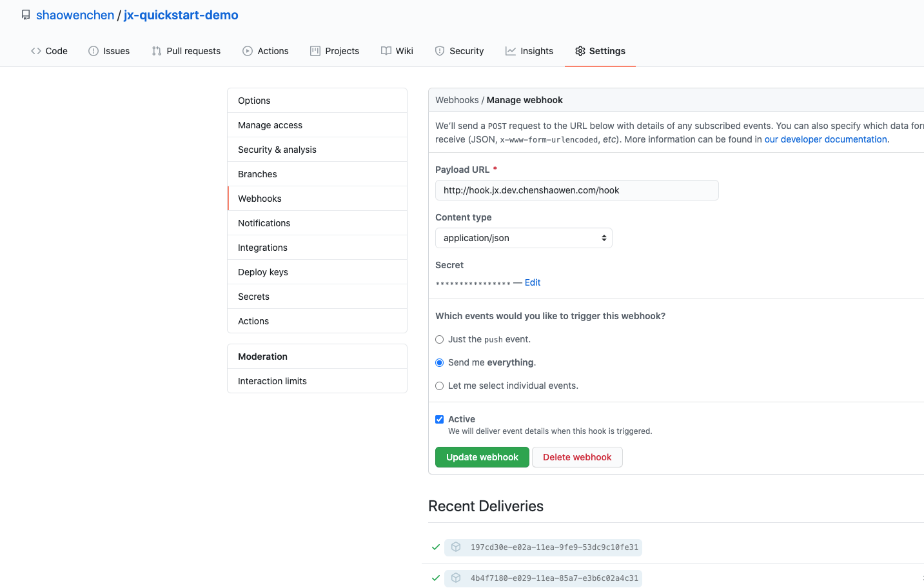Open Notifications settings
This screenshot has height=588, width=924.
tap(317, 223)
